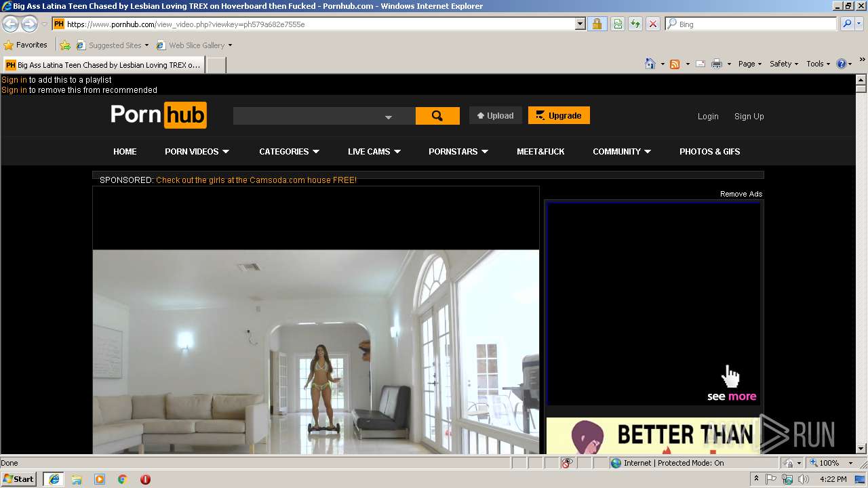Open the Windows Start menu
Image resolution: width=868 pixels, height=488 pixels.
point(19,479)
